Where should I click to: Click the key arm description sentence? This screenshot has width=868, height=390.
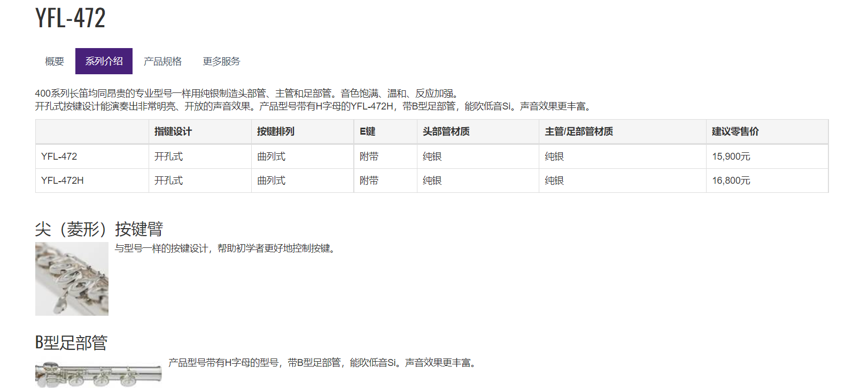227,248
